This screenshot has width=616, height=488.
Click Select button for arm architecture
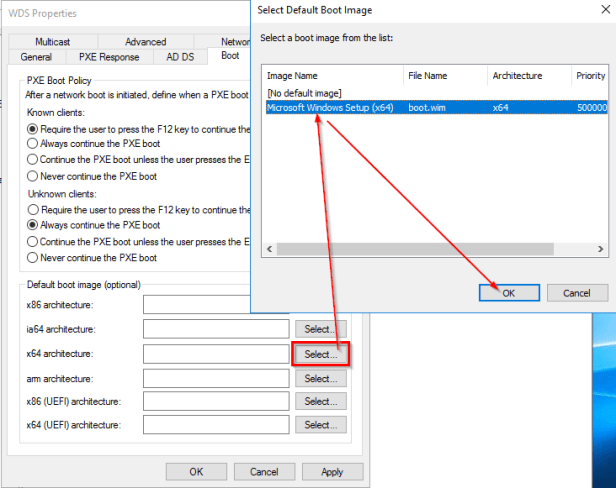pos(320,378)
